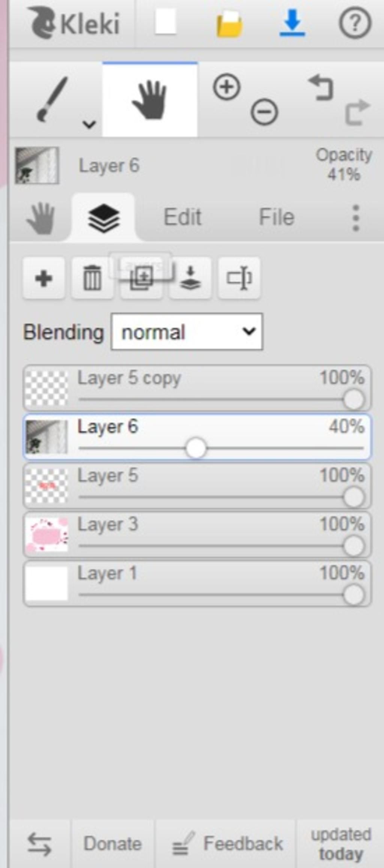Select the brush tool
The image size is (384, 868).
[x=52, y=99]
